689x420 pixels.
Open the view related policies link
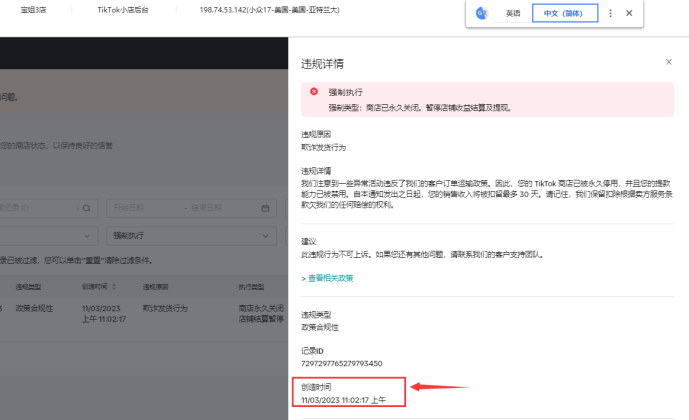click(329, 278)
